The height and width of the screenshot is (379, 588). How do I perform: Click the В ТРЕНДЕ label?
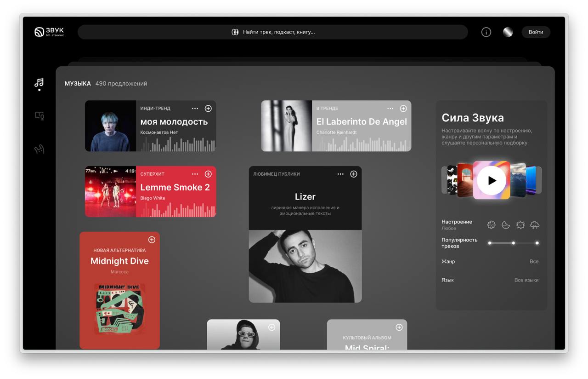[327, 109]
